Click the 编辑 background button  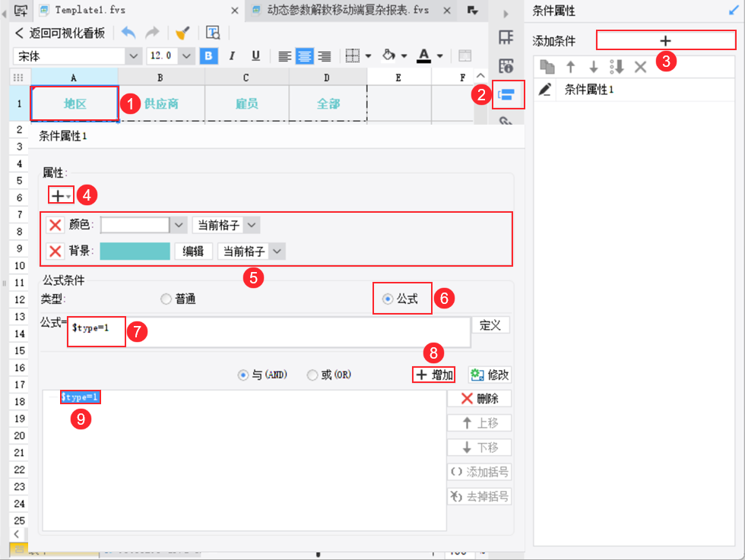pos(193,251)
